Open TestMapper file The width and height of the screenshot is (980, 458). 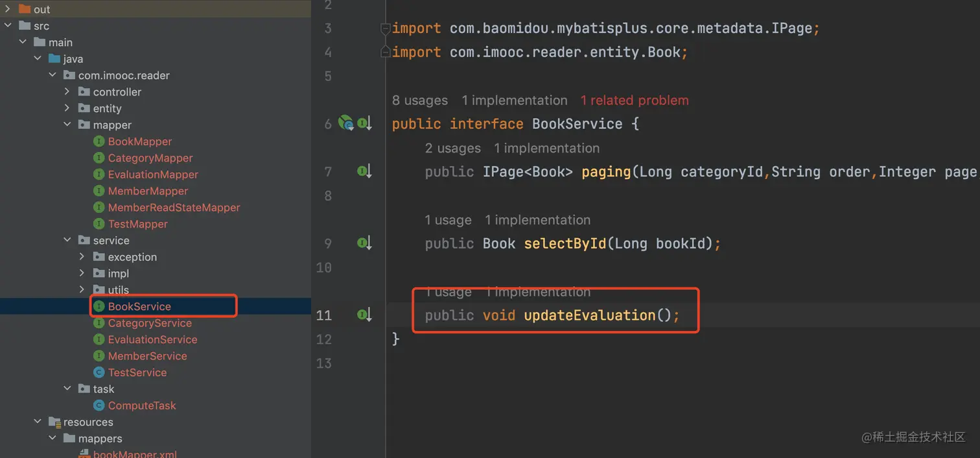[138, 224]
